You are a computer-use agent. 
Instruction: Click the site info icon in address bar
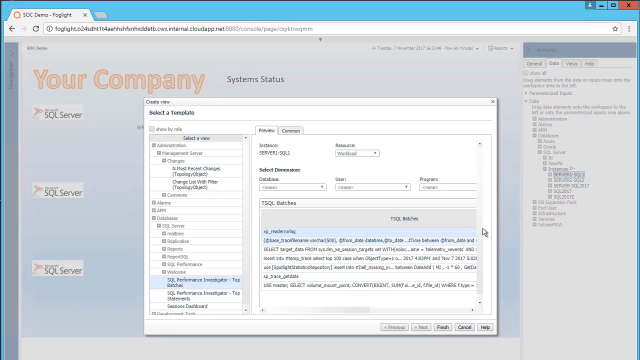(49, 29)
